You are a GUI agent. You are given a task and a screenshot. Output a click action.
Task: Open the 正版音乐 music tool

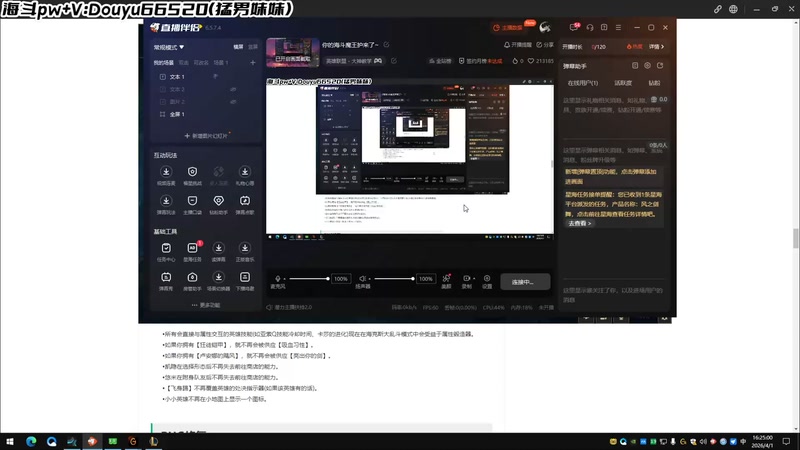pyautogui.click(x=245, y=252)
